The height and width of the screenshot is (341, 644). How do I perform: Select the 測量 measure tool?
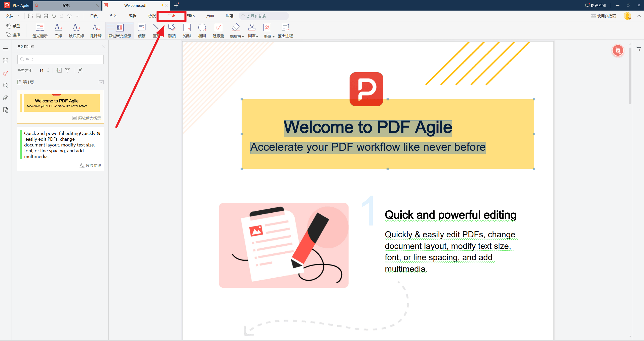(x=267, y=30)
